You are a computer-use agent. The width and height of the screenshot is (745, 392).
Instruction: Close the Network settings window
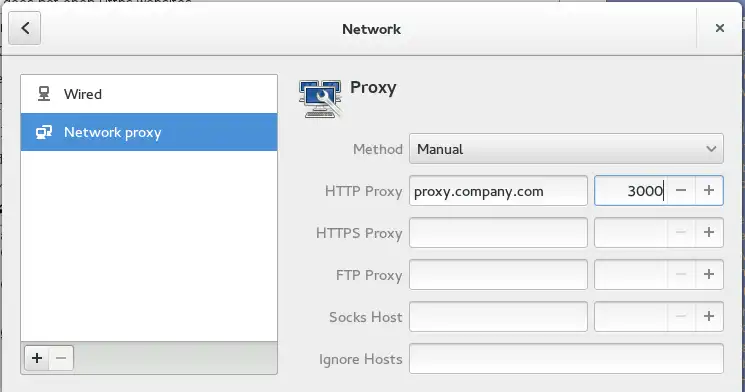720,29
